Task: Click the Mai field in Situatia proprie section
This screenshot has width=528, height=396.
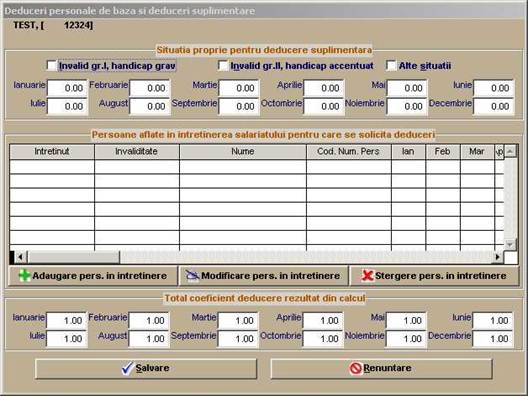Action: coord(407,88)
